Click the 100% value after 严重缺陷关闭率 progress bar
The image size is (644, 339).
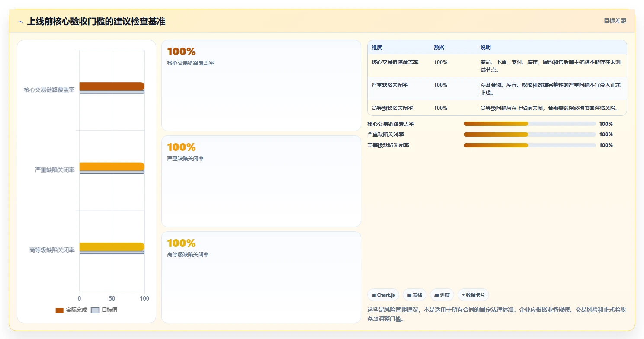(606, 134)
